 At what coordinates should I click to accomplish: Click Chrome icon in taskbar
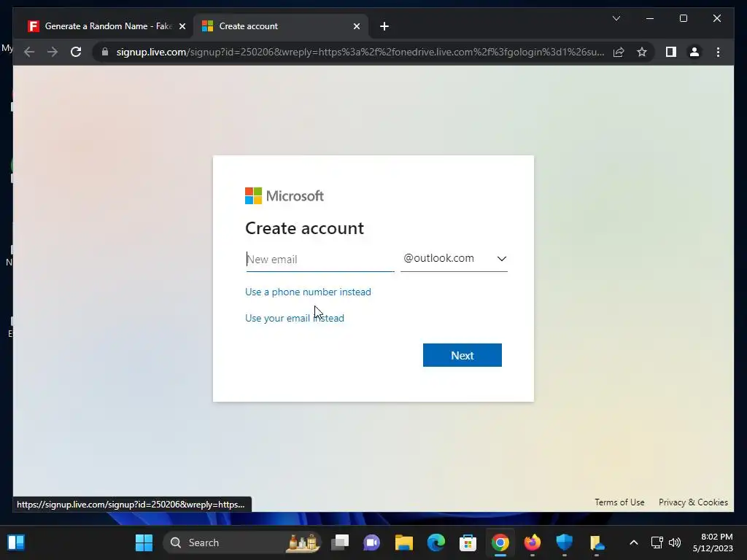tap(500, 542)
